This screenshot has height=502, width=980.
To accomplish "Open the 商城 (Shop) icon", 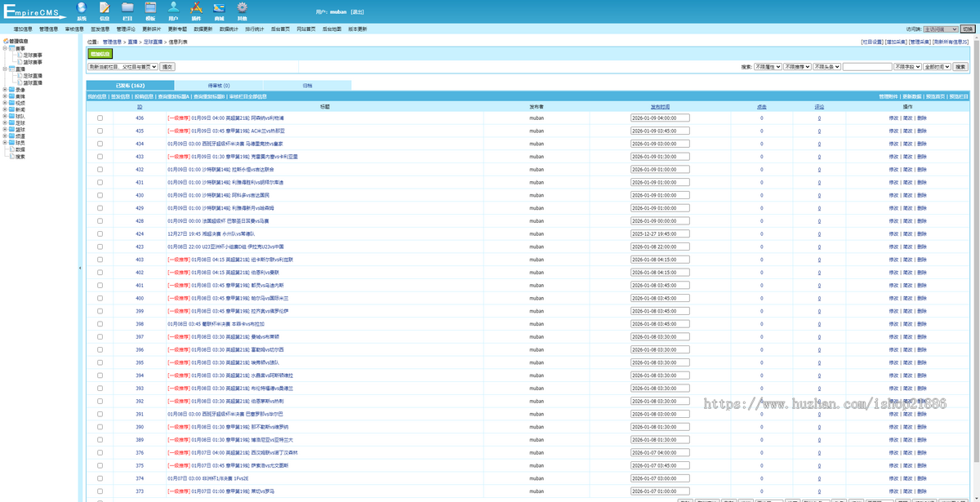I will [219, 8].
